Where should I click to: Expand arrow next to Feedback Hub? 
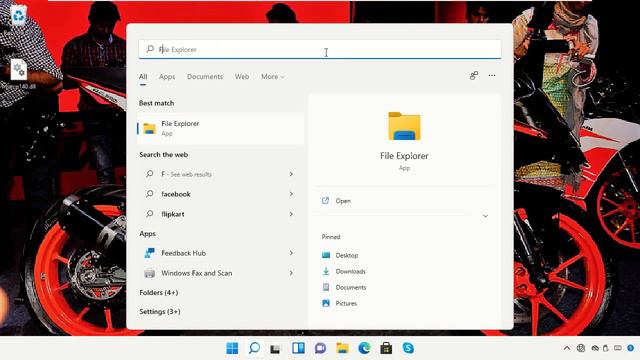click(291, 253)
